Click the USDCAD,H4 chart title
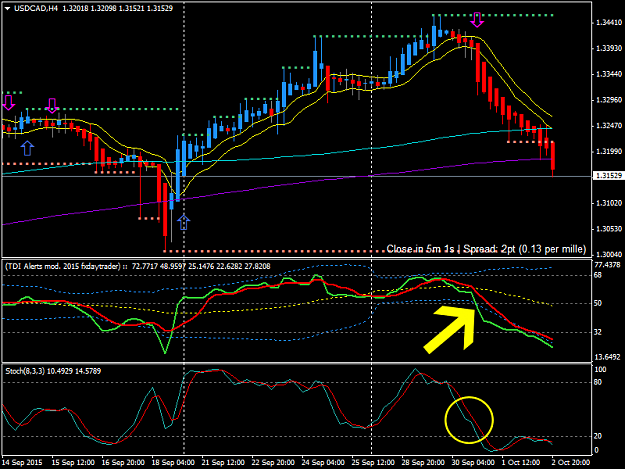The height and width of the screenshot is (469, 625). pyautogui.click(x=36, y=8)
